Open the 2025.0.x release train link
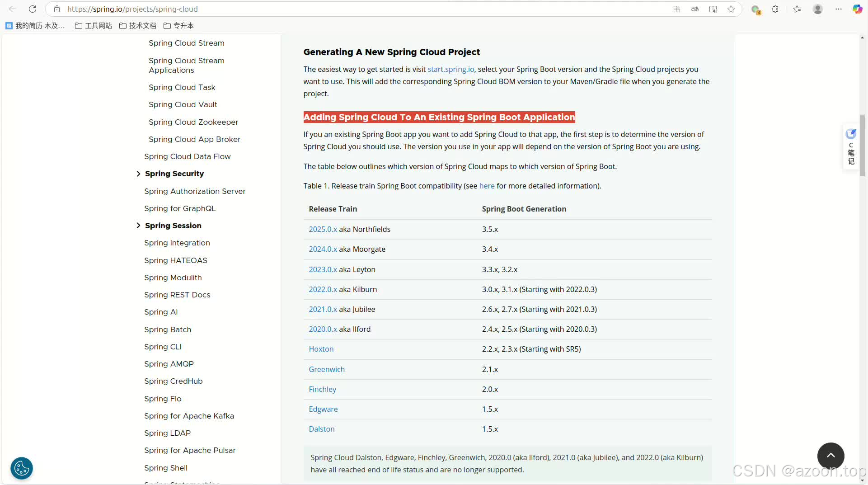 (x=323, y=229)
